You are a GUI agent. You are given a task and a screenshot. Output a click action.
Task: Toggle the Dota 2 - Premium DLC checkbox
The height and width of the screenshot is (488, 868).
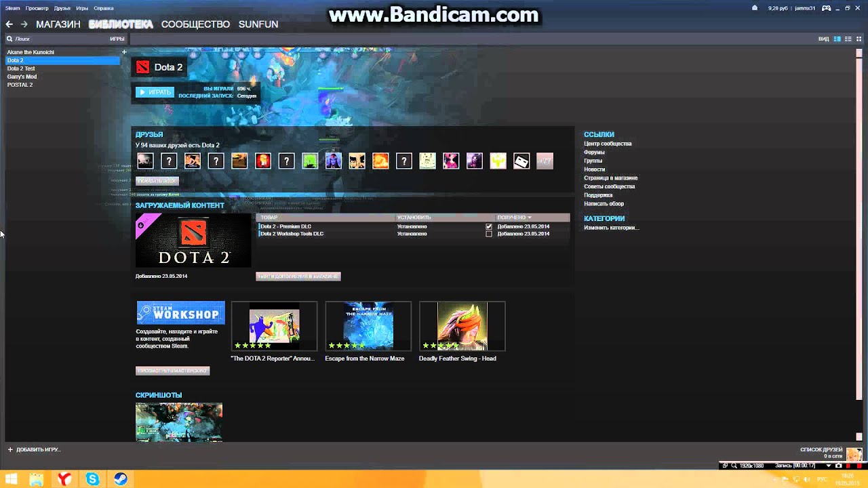point(489,226)
